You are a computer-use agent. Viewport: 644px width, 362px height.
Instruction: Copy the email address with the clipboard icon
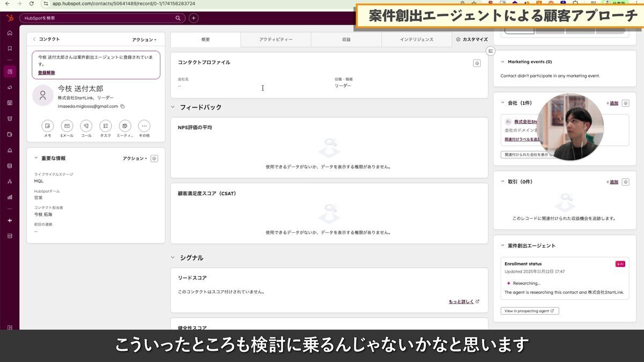pos(124,106)
